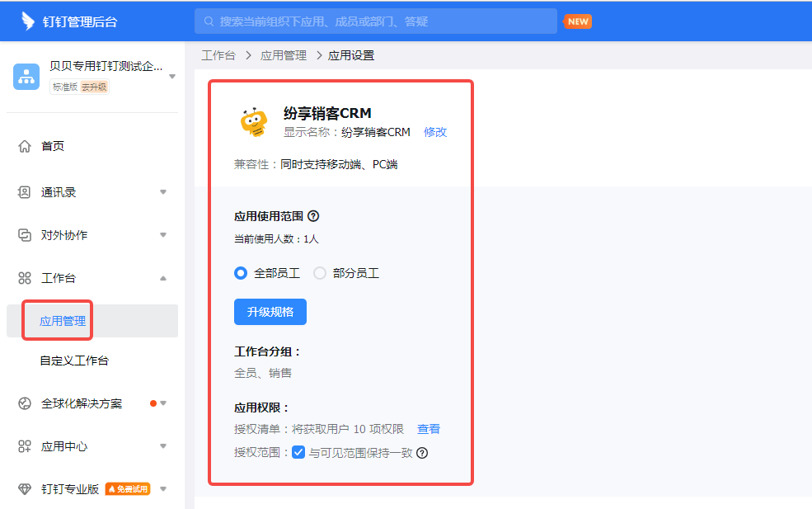The image size is (812, 509).
Task: Expand the 通讯录 menu arrow
Action: [x=163, y=192]
